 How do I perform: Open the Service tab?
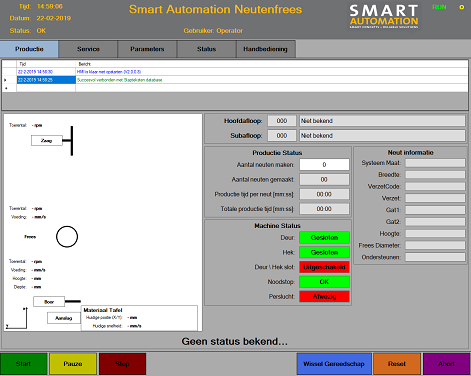click(88, 49)
